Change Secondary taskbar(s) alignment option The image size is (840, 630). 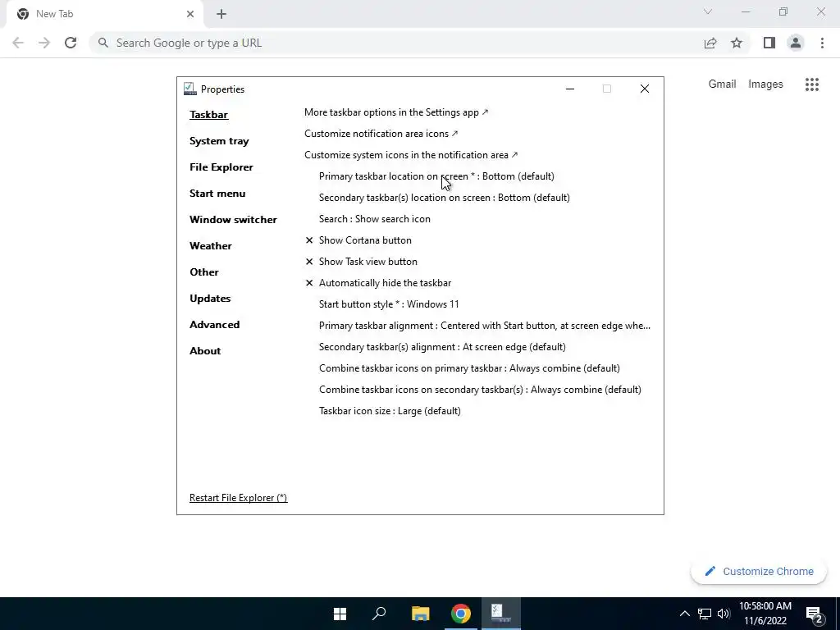tap(442, 347)
